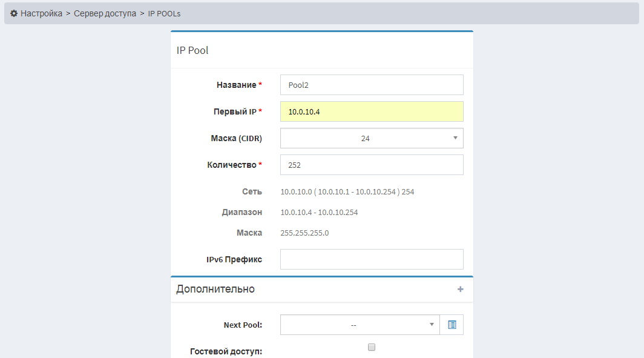Click the 255.255.255.0 mask value
The width and height of the screenshot is (644, 358).
click(x=304, y=233)
